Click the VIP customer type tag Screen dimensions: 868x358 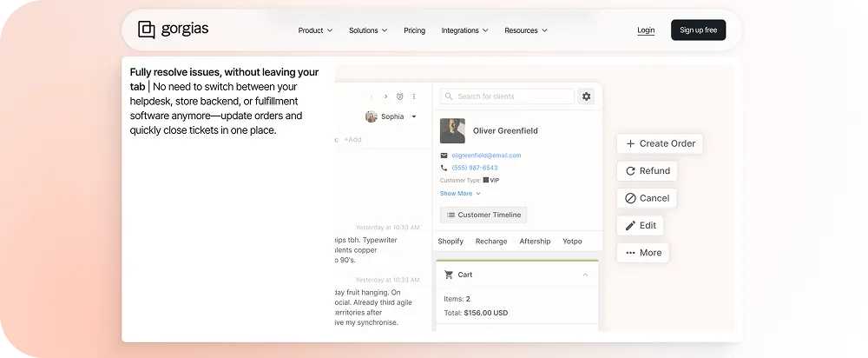click(491, 180)
